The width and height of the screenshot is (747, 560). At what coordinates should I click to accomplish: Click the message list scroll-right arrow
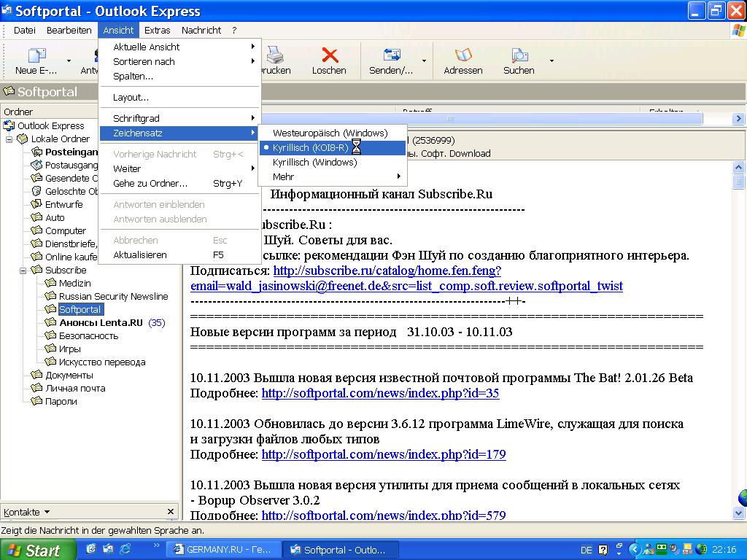coord(738,118)
